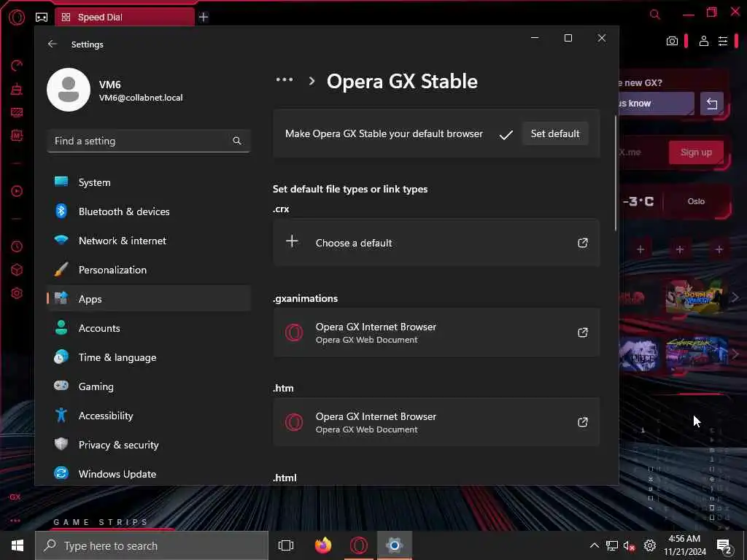Screen dimensions: 747x560
Task: Switch to the Speed Dial tab
Action: [x=125, y=17]
